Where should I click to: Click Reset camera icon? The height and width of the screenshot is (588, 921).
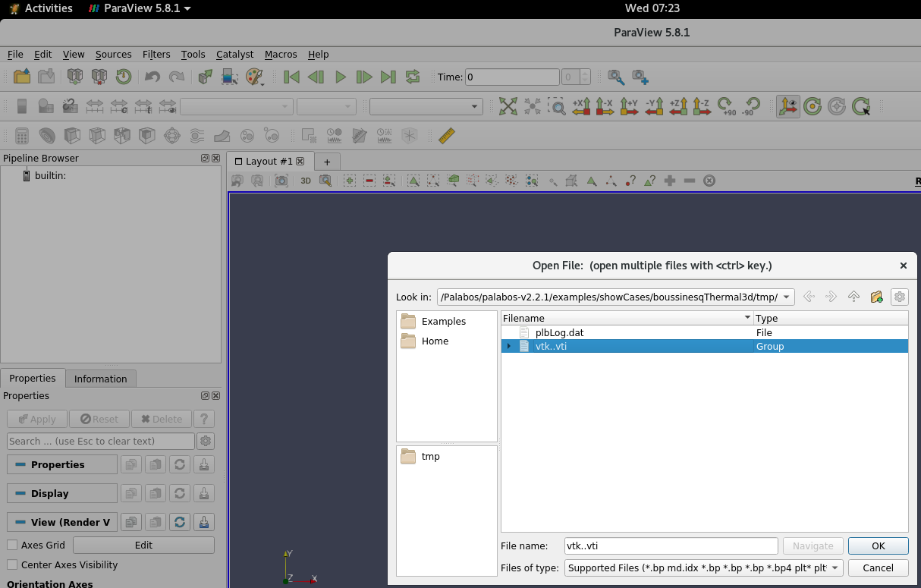click(508, 106)
